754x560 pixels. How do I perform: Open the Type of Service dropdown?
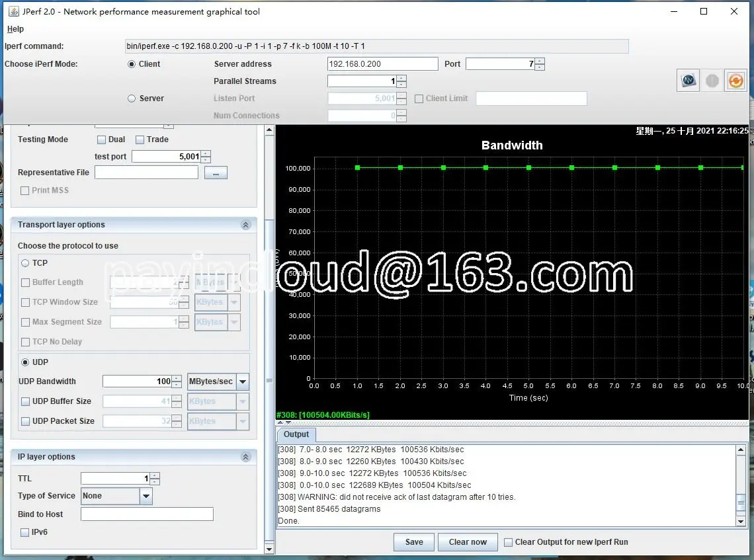click(x=146, y=496)
